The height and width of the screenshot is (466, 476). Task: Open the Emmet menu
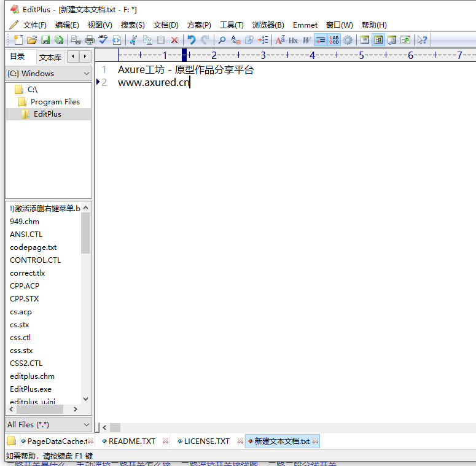305,25
